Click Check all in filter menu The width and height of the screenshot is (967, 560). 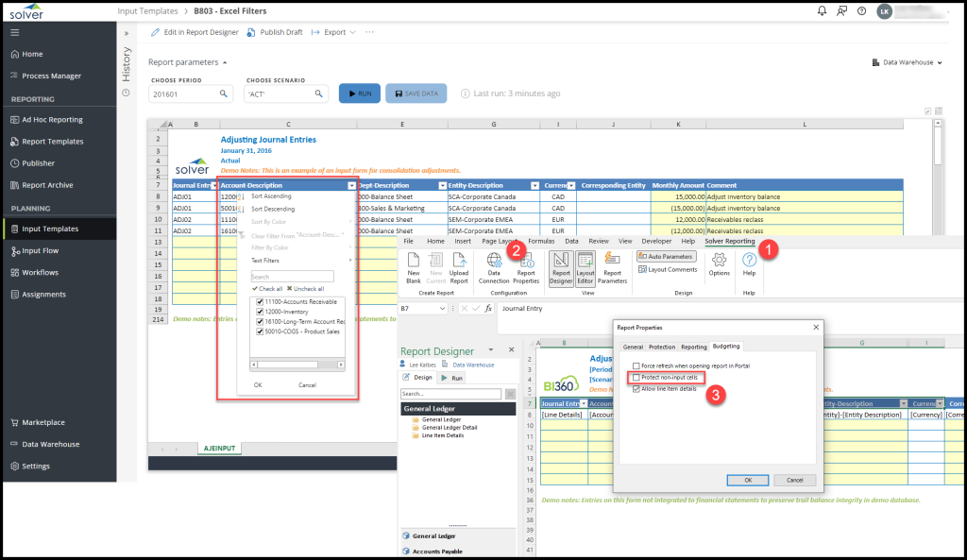pos(267,289)
